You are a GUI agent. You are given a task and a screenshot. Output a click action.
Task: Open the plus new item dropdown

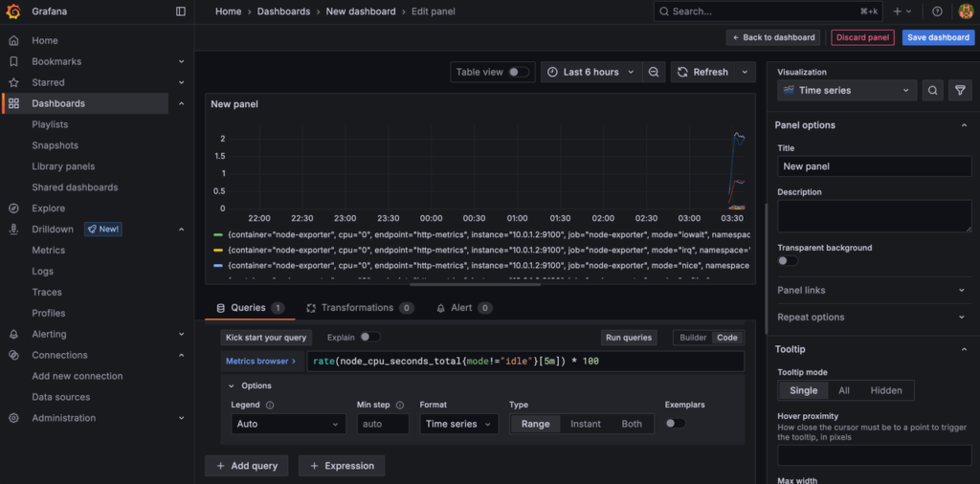click(x=902, y=11)
